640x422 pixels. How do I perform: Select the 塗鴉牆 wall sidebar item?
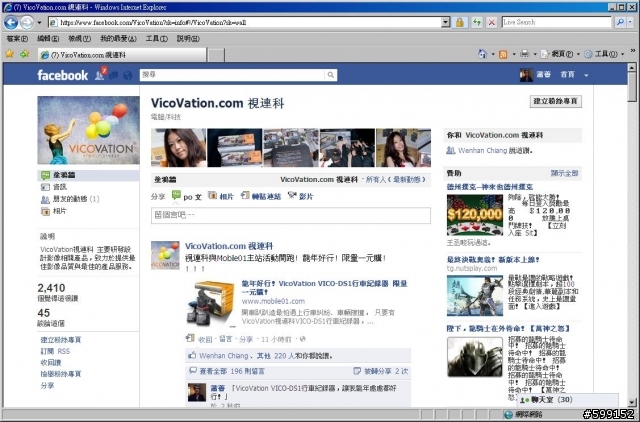coord(88,175)
